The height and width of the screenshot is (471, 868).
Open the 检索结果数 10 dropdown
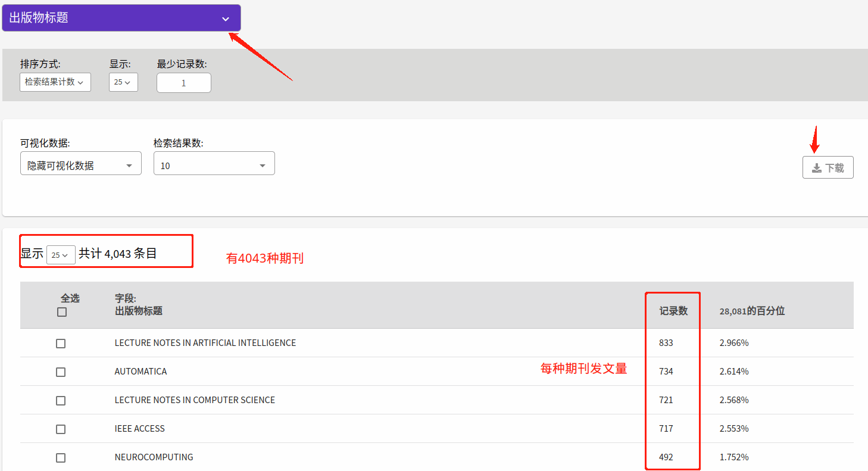click(214, 163)
